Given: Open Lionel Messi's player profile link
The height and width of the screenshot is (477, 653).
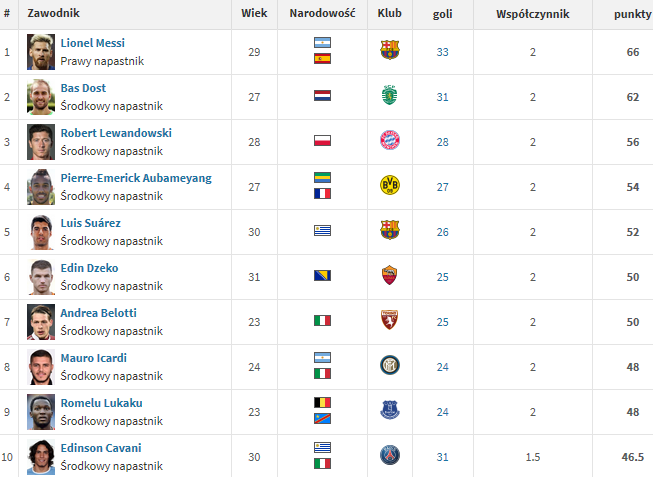Looking at the screenshot, I should tap(92, 43).
